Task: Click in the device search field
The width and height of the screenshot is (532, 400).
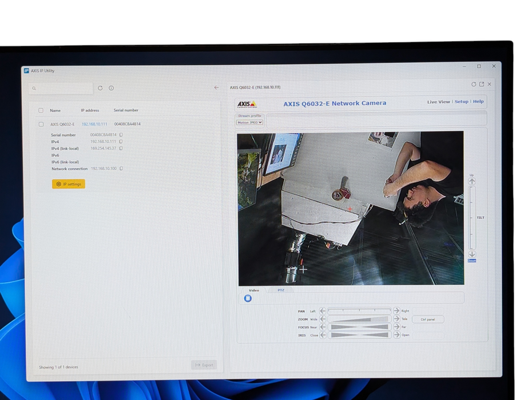Action: 61,88
